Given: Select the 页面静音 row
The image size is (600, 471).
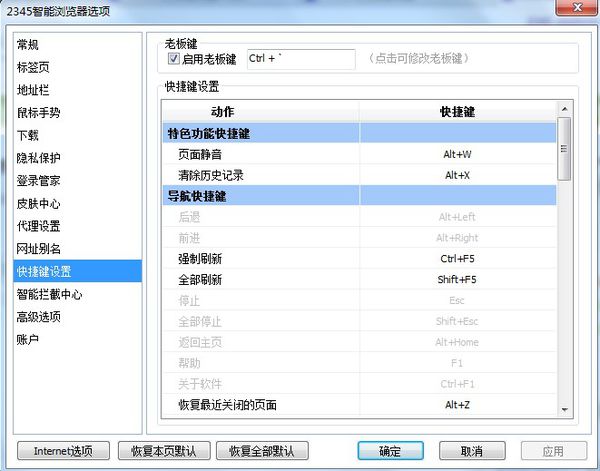Looking at the screenshot, I should click(x=359, y=154).
